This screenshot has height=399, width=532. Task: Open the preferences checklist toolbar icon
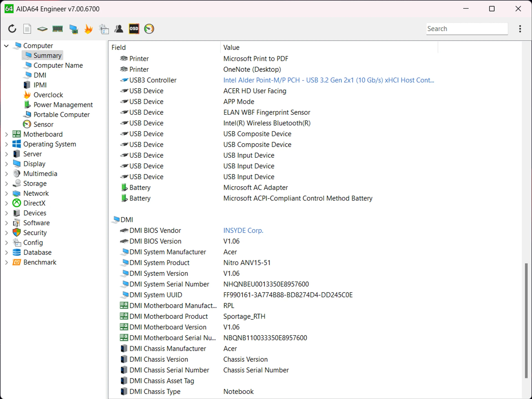[104, 29]
